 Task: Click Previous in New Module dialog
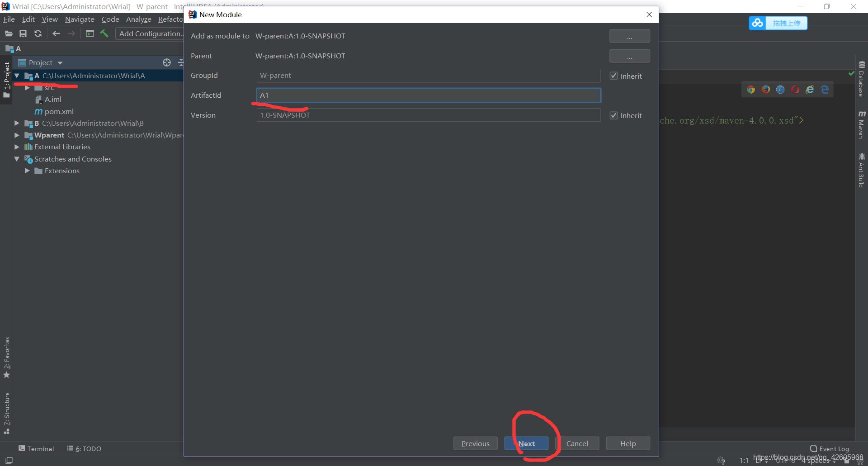475,443
